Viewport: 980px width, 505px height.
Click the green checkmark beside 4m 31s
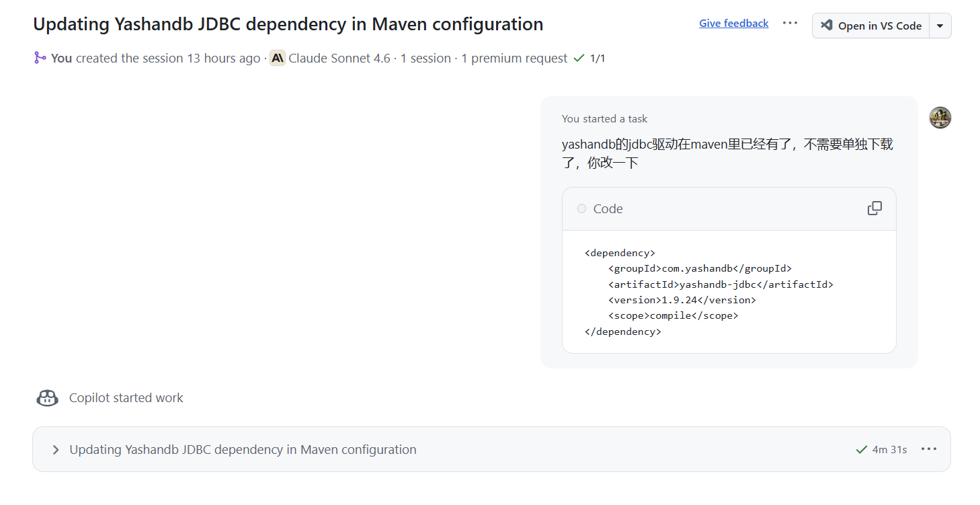861,449
